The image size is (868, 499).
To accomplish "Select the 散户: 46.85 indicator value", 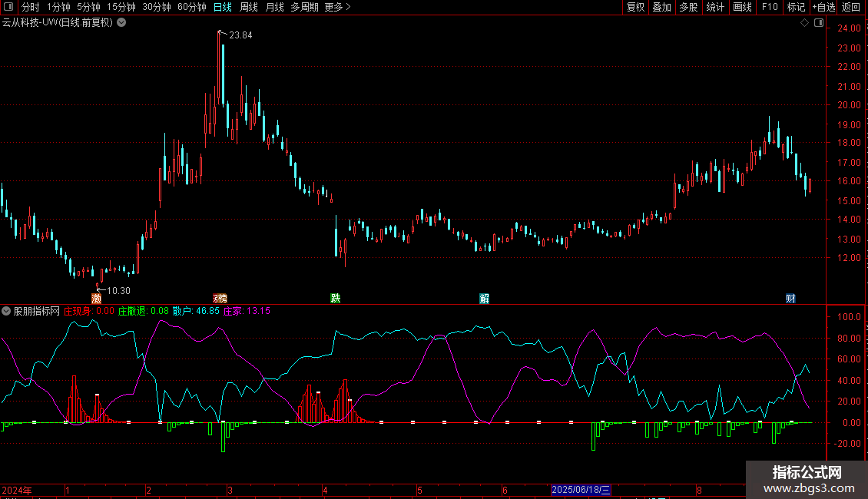I will tap(196, 311).
